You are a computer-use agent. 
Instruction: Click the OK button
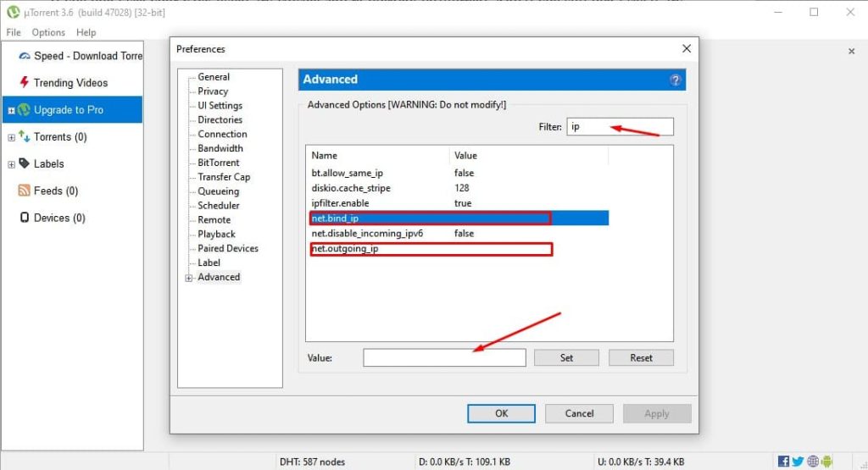click(501, 413)
